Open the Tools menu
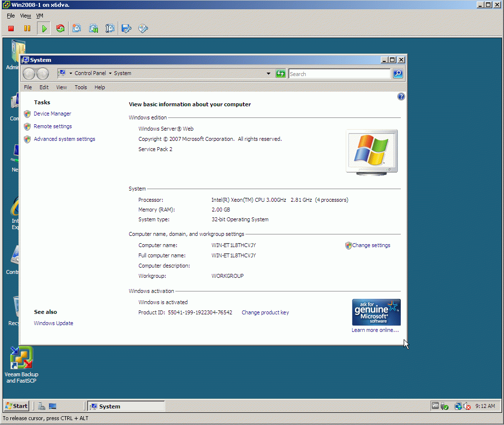This screenshot has width=504, height=425. [81, 87]
